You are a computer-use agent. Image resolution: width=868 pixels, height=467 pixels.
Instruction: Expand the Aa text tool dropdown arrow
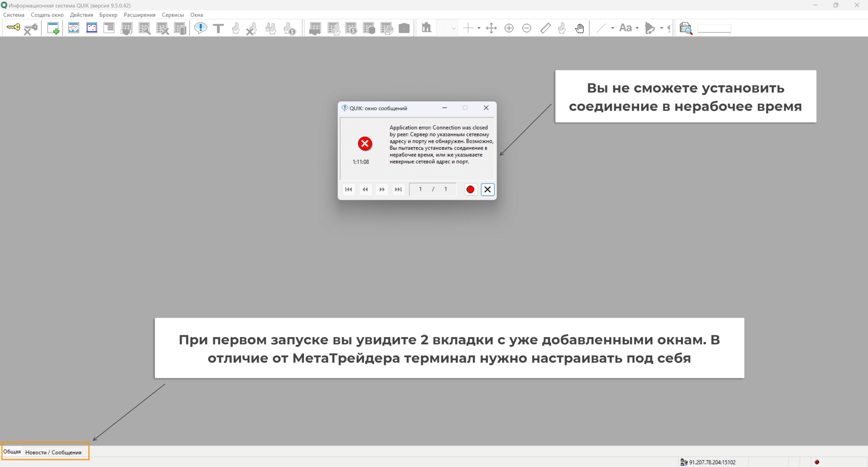(x=637, y=28)
